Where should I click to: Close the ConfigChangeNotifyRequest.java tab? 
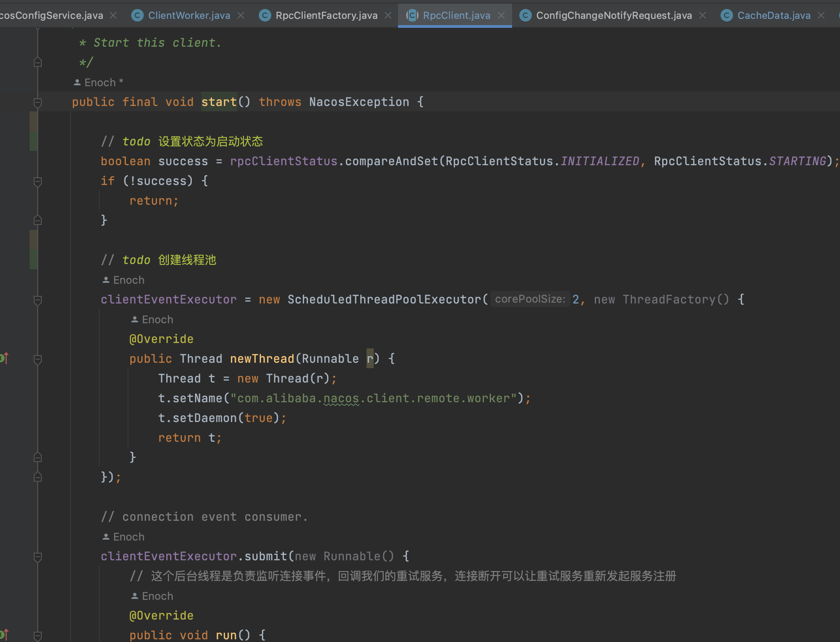[703, 15]
